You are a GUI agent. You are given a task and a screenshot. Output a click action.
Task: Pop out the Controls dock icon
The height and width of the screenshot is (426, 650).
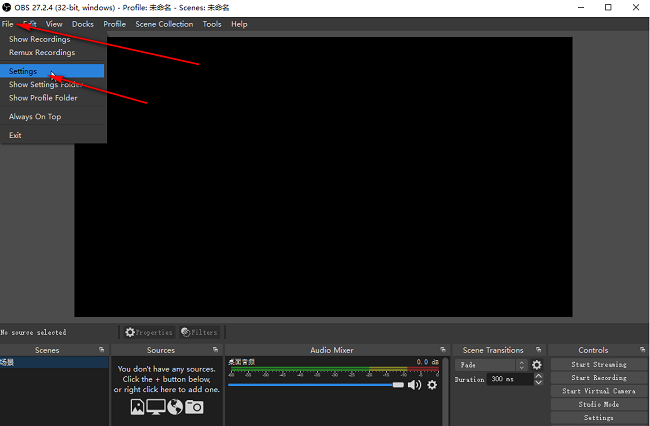pos(643,350)
